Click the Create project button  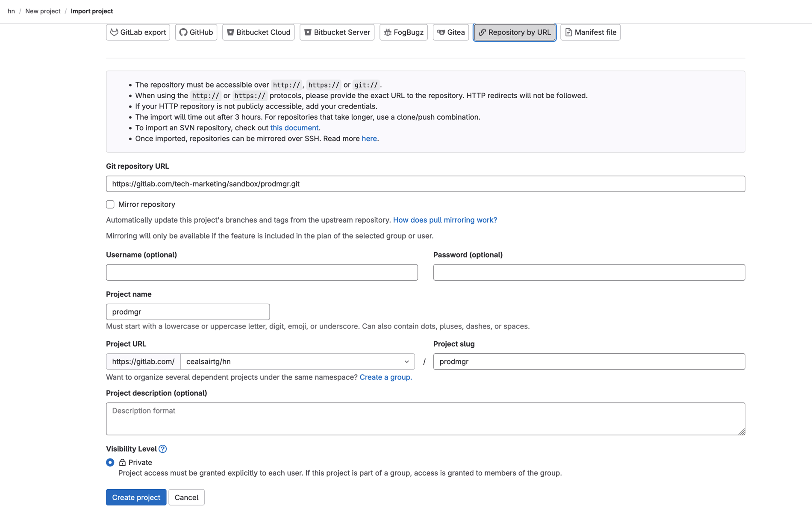(x=136, y=497)
